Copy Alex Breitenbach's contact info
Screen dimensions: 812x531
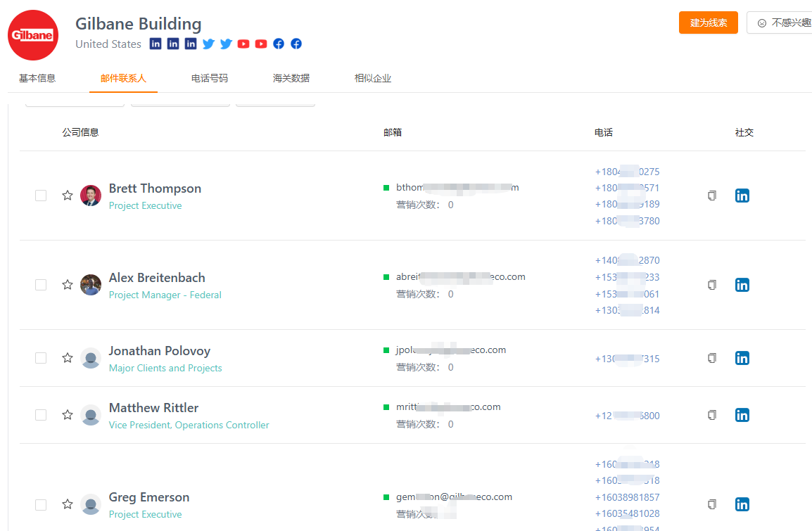[712, 285]
